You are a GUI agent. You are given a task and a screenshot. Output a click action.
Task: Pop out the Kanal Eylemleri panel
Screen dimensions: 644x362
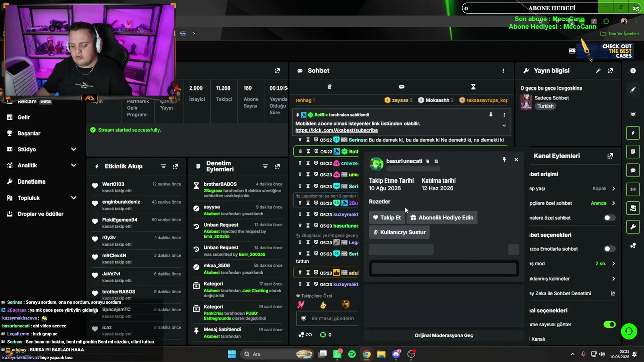click(610, 156)
